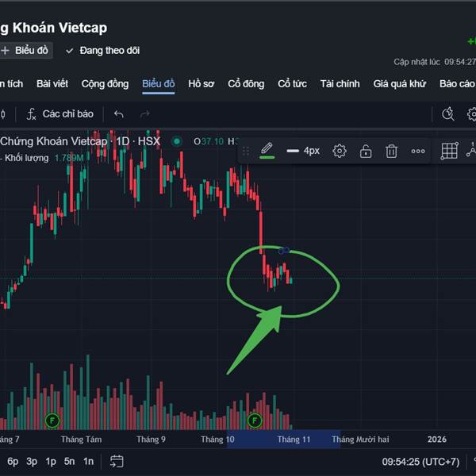Open the indicators (Các chỉ báo) menu

[x=59, y=114]
